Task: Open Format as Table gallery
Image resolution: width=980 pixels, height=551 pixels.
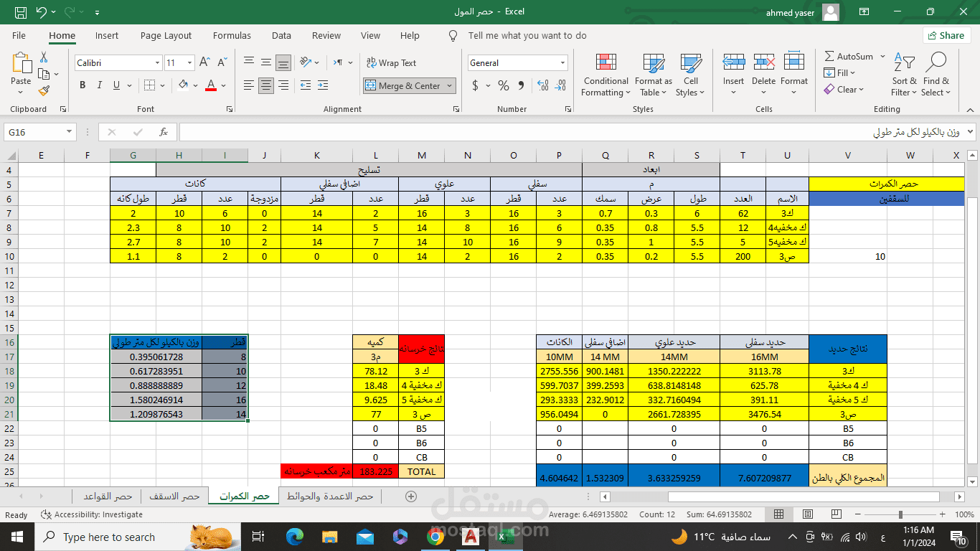Action: 654,75
